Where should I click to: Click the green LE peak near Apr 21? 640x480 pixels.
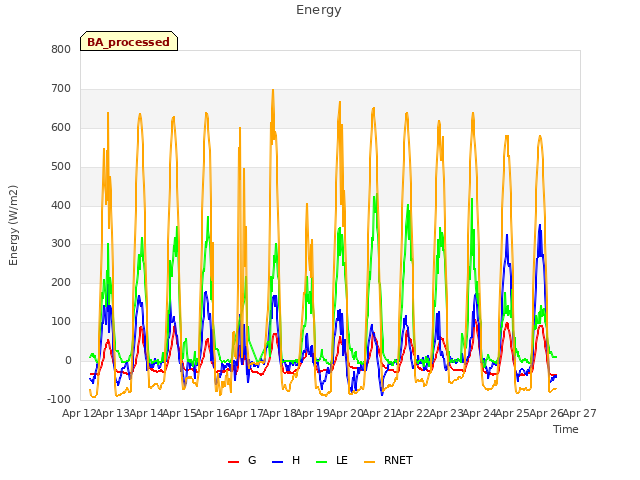tap(376, 195)
